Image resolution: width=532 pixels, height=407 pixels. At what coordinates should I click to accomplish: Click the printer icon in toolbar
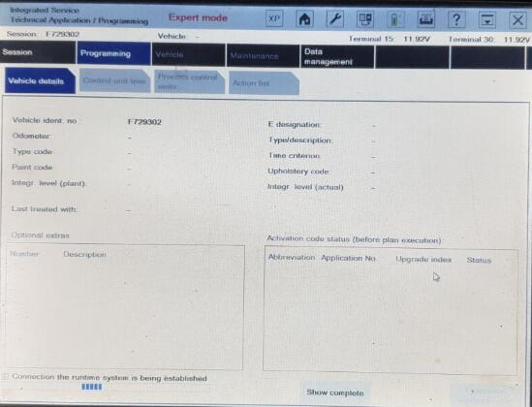[x=425, y=19]
